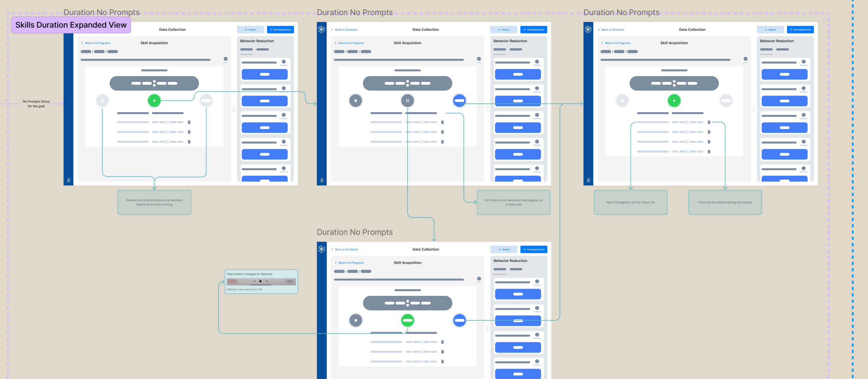Delete the second trial row in bottom frame

443,352
